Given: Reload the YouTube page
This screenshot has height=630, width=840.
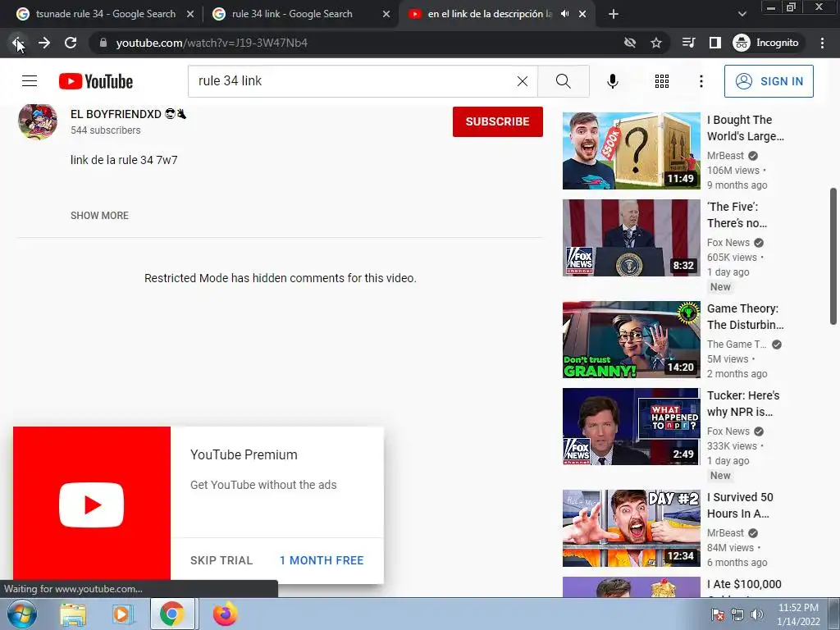Looking at the screenshot, I should click(x=71, y=43).
